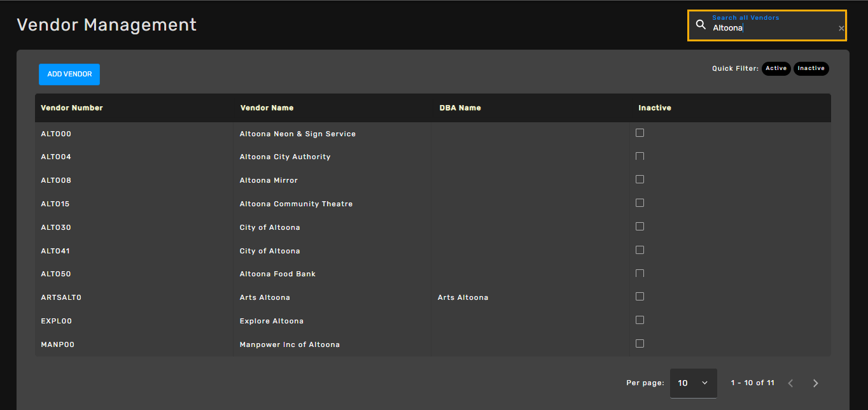
Task: Open Manpower Inc of Altoona vendor name
Action: tap(290, 345)
